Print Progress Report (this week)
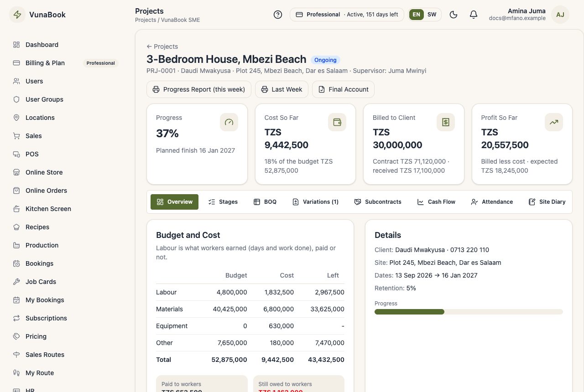The width and height of the screenshot is (584, 392). pyautogui.click(x=199, y=89)
